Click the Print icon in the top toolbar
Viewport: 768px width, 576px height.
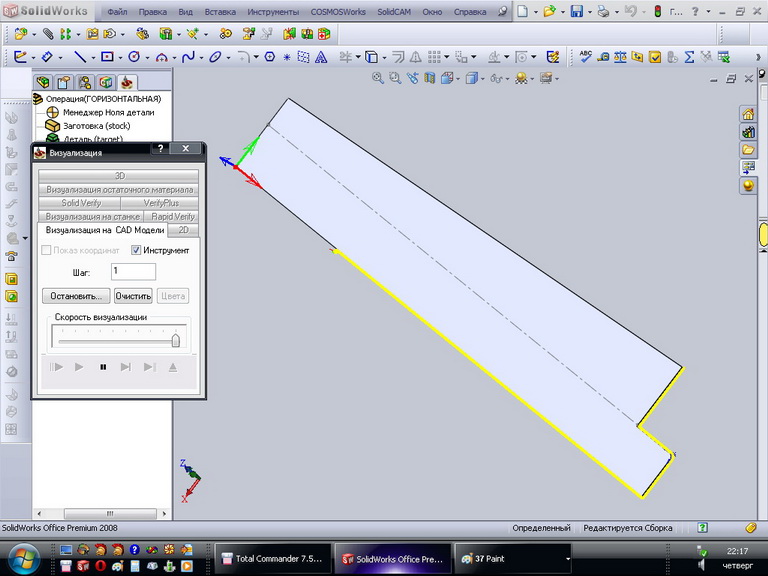[x=603, y=12]
